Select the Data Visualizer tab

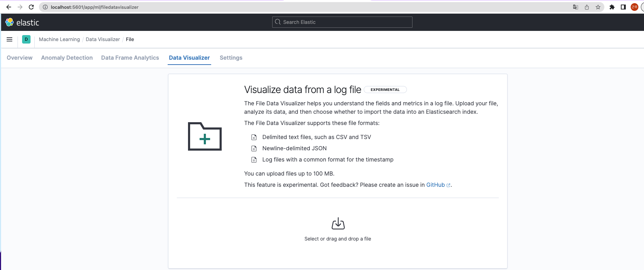pos(189,58)
